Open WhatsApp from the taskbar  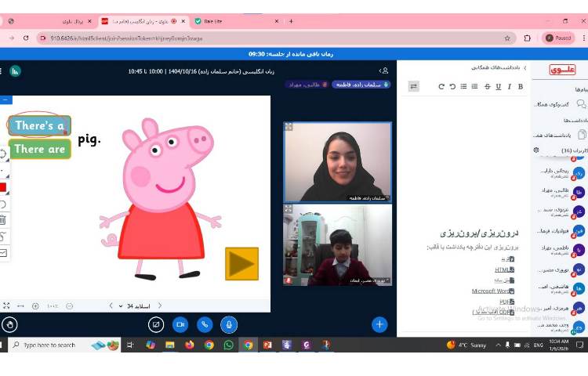pyautogui.click(x=228, y=345)
